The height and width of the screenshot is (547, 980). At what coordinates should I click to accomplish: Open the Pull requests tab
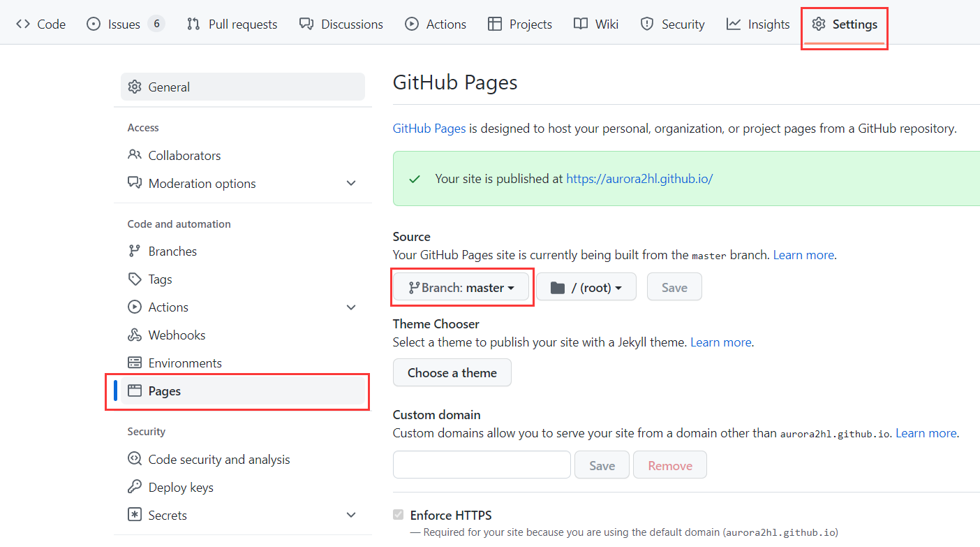point(232,24)
